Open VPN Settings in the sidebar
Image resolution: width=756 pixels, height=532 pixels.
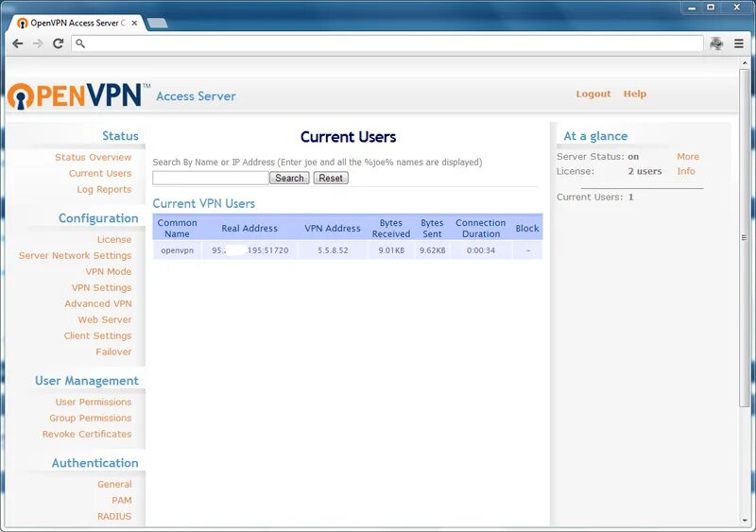pos(102,287)
